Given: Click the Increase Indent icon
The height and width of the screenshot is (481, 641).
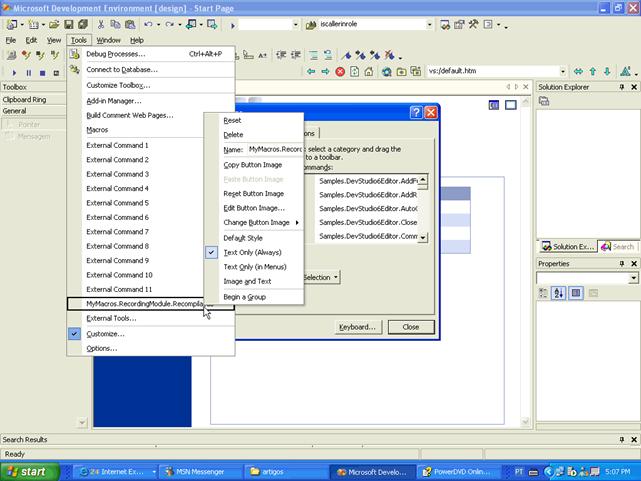Looking at the screenshot, I should coord(296,55).
